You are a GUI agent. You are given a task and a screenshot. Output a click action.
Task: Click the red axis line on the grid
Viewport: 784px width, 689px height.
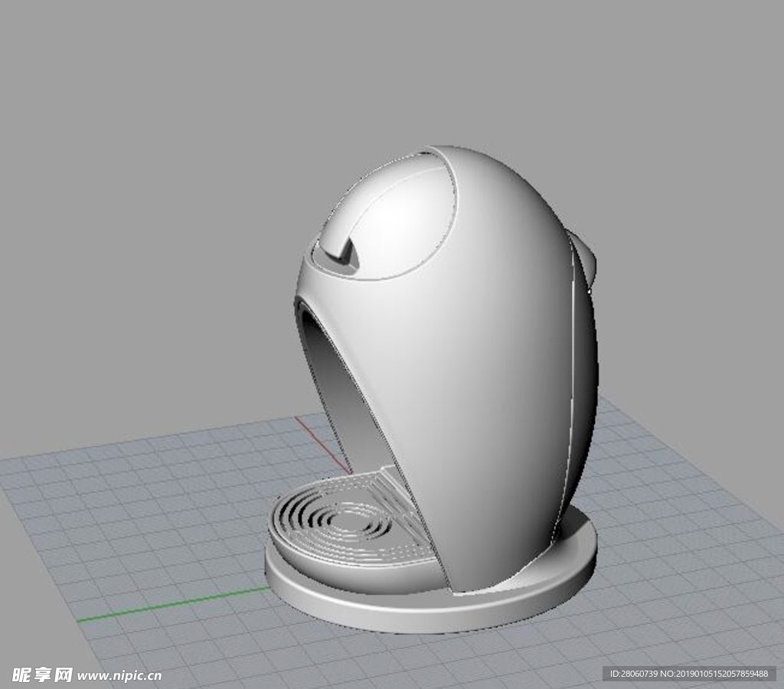coord(323,445)
